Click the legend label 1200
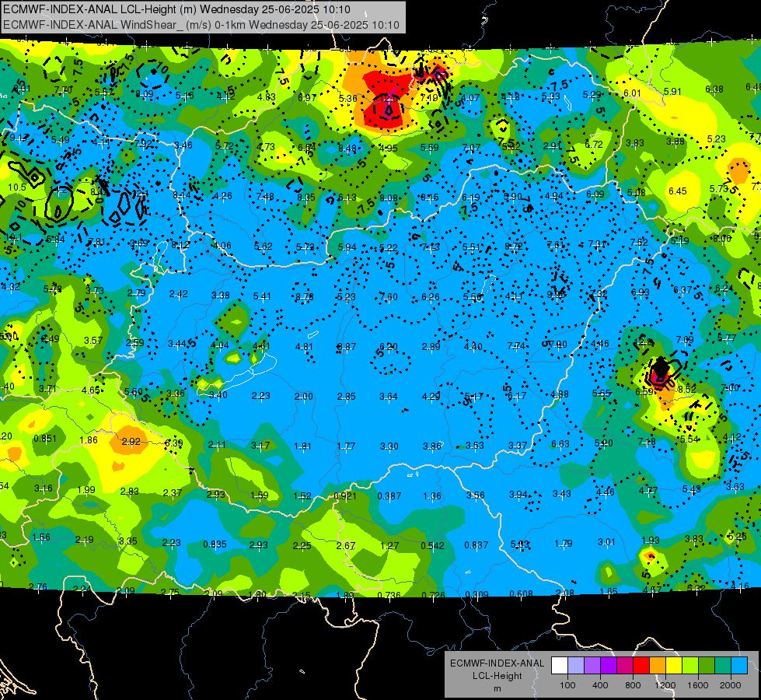Image resolution: width=761 pixels, height=700 pixels. tap(665, 685)
